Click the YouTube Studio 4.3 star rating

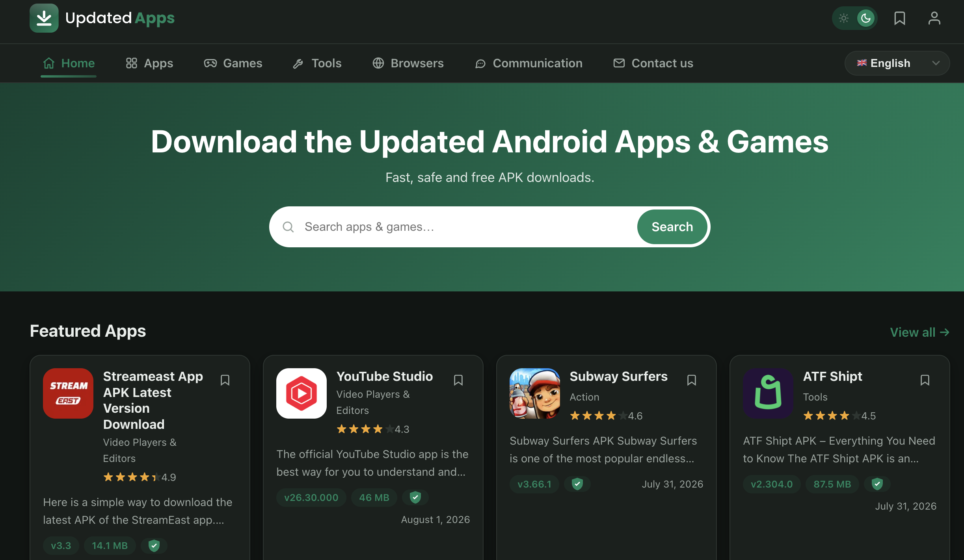coord(373,429)
